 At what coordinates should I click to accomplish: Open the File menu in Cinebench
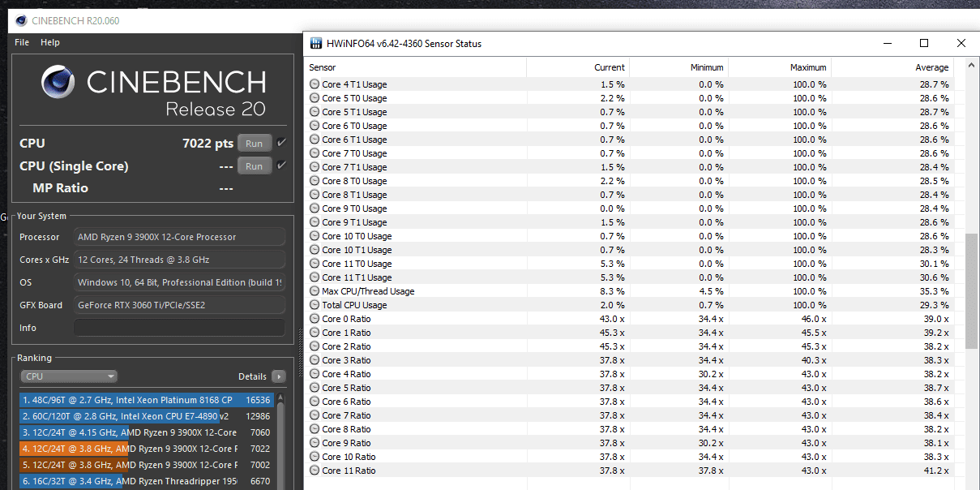(x=22, y=42)
